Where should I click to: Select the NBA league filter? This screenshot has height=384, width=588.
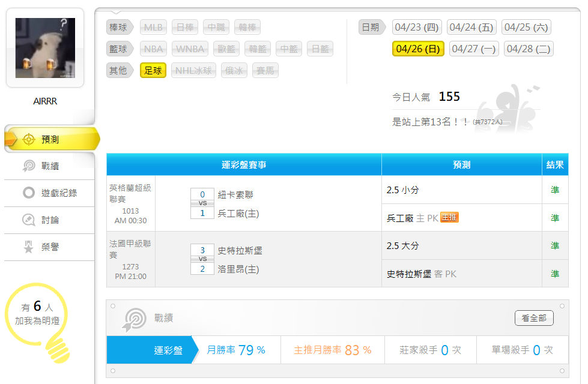[154, 49]
